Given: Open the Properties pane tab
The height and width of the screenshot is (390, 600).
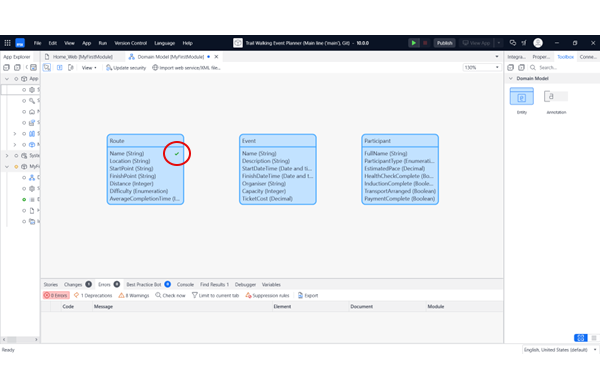Looking at the screenshot, I should pyautogui.click(x=541, y=57).
